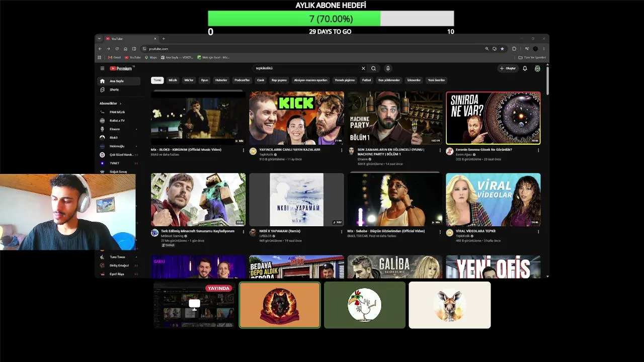The height and width of the screenshot is (362, 644).
Task: Select the İzlenenler filter chip
Action: tap(414, 80)
